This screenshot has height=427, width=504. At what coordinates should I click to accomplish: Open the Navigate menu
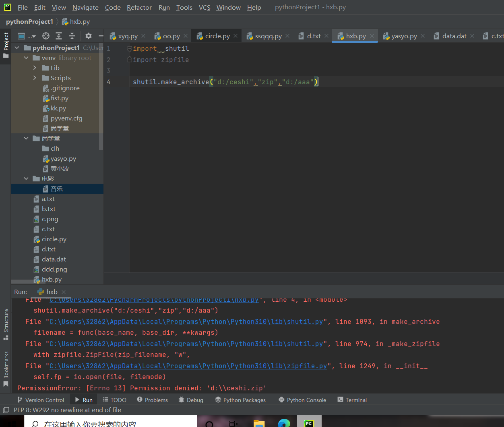(85, 7)
